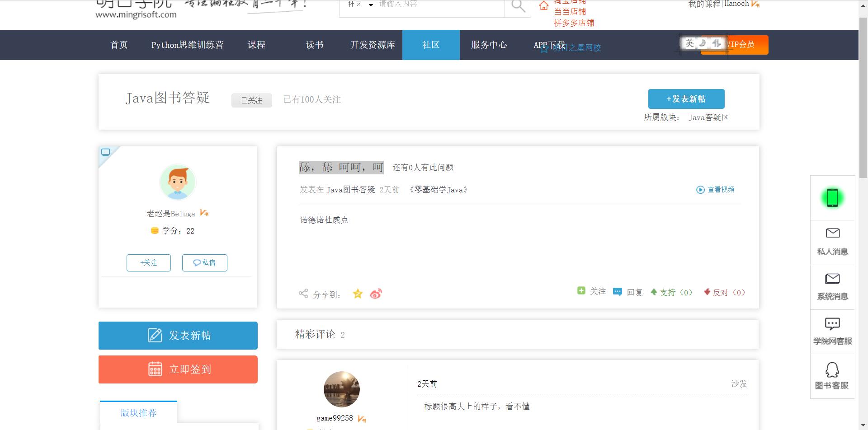Click 反对（0）vote link

click(x=729, y=293)
